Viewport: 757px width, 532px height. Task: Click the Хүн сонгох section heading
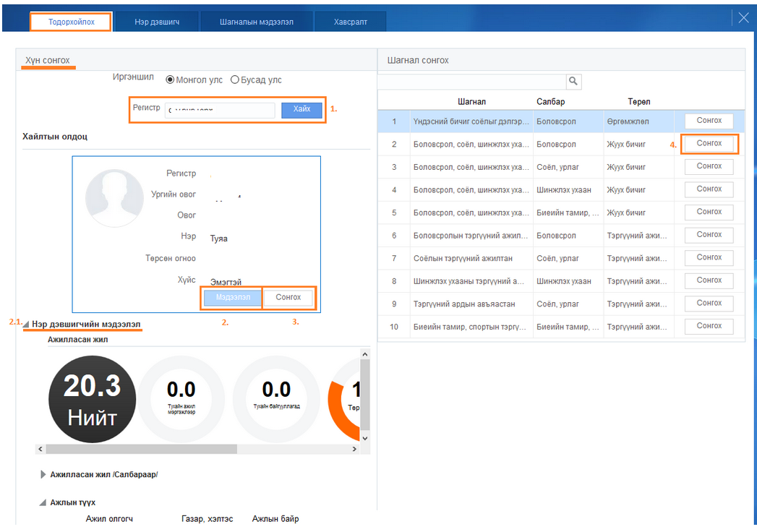[x=47, y=60]
